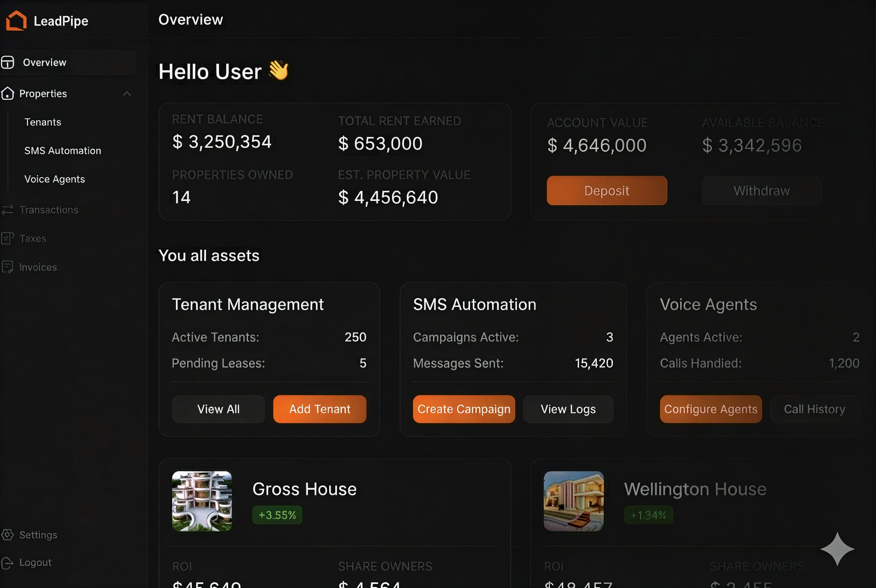Click the Transactions arrows icon

pos(8,210)
